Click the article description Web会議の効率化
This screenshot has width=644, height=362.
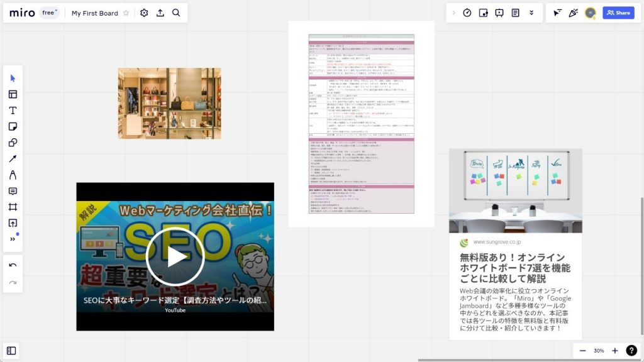pos(515,309)
